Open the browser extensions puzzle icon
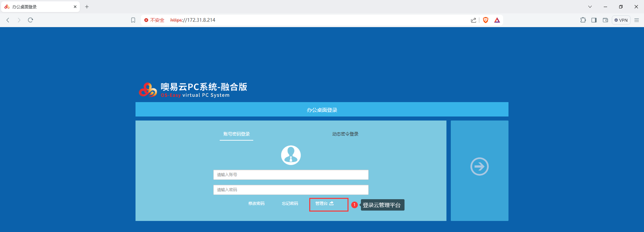This screenshot has width=644, height=232. [x=583, y=20]
